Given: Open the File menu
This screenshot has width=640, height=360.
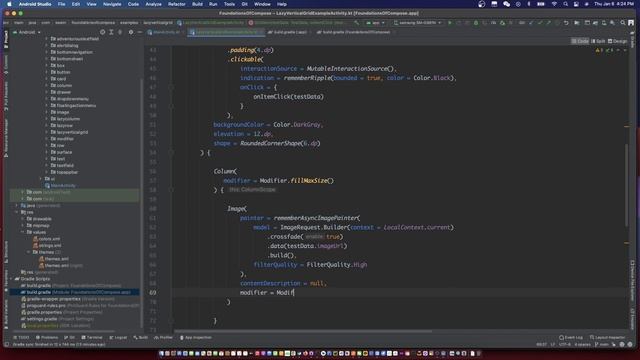Looking at the screenshot, I should 61,4.
